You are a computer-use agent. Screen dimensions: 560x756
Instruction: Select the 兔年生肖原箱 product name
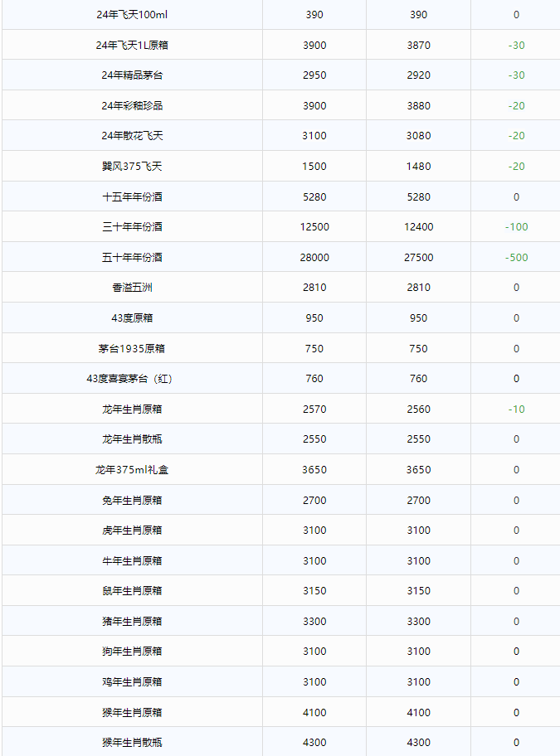pyautogui.click(x=132, y=501)
